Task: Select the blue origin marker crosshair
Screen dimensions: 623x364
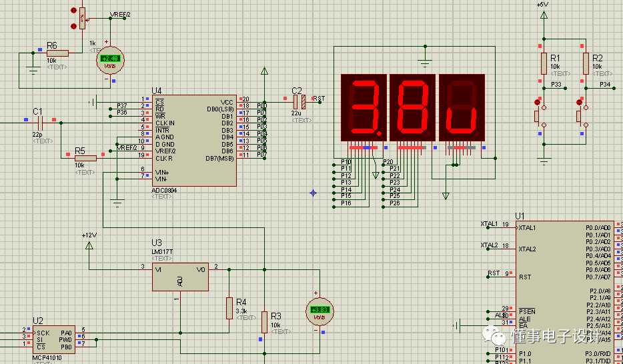Action: coord(313,193)
